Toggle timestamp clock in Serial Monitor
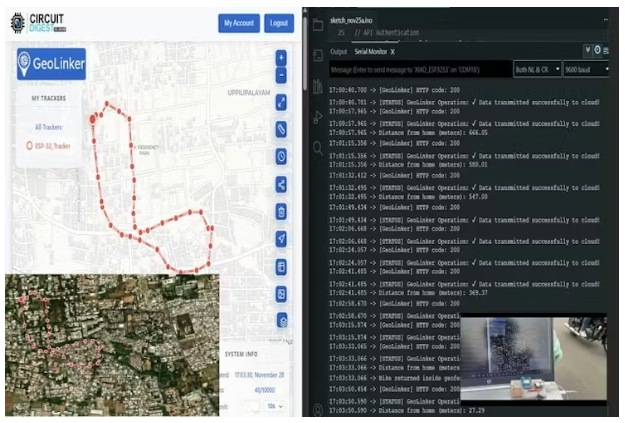The image size is (625, 423). pyautogui.click(x=596, y=50)
